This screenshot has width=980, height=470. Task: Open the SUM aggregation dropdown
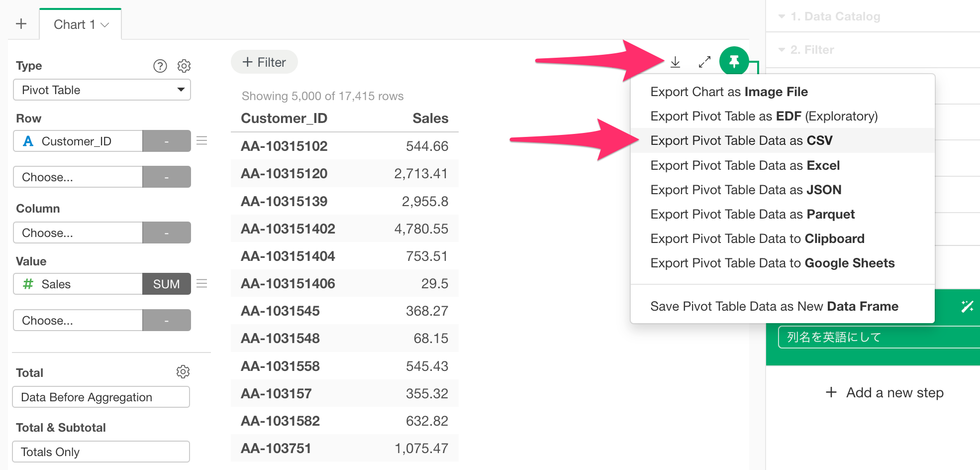click(166, 284)
